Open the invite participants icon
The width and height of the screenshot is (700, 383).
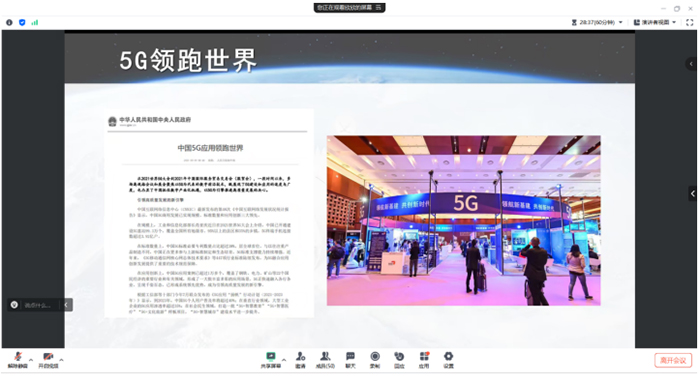tap(300, 360)
